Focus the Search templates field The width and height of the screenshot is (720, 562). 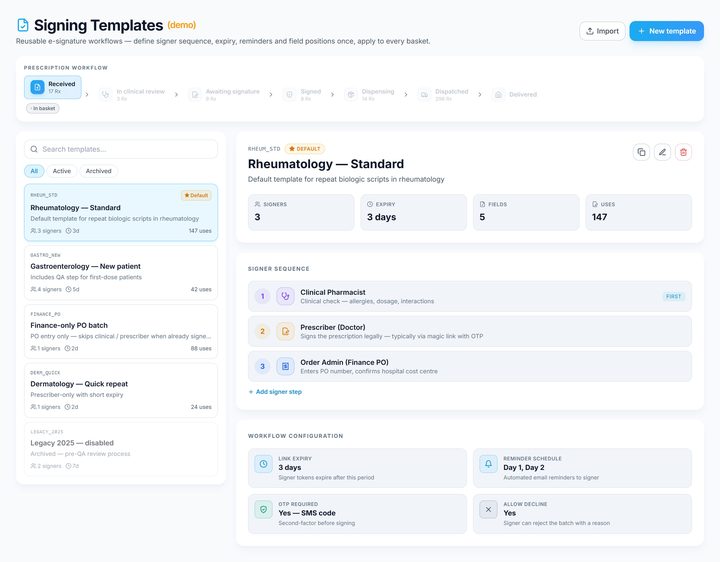click(x=121, y=149)
